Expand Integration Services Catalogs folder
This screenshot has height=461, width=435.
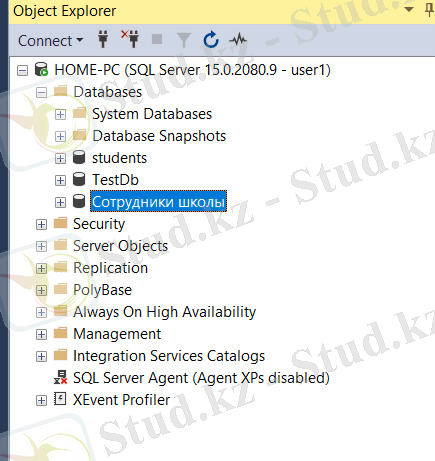[x=41, y=356]
